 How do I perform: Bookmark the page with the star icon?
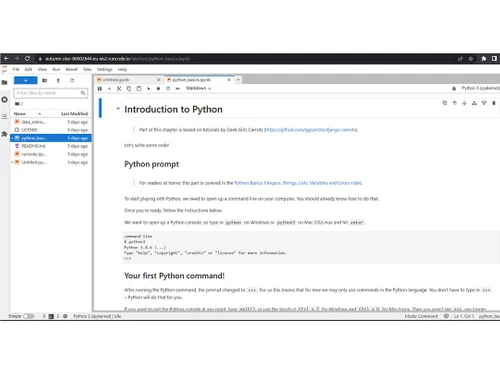point(471,59)
